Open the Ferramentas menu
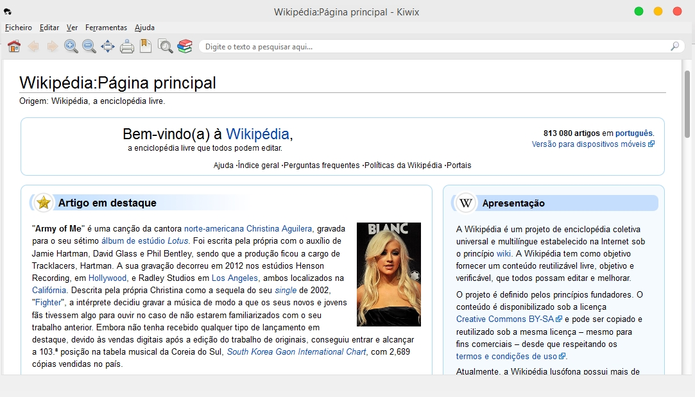The height and width of the screenshot is (397, 695). coord(106,27)
